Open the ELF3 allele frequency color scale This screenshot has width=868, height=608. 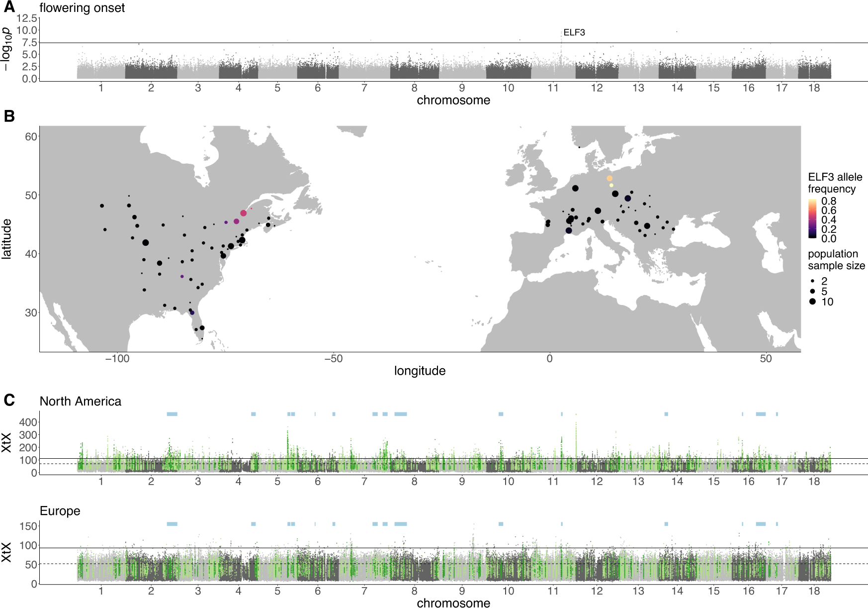pos(812,218)
